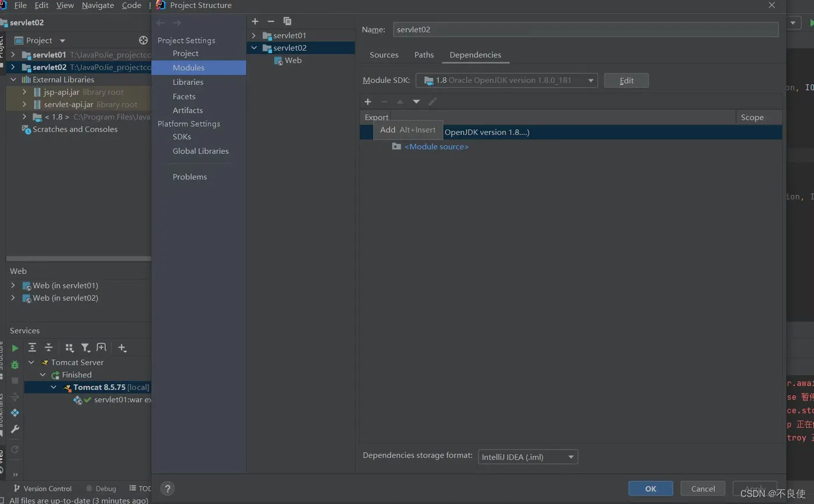Click the Add dependency plus icon
Screen dimensions: 814x504
(367, 102)
